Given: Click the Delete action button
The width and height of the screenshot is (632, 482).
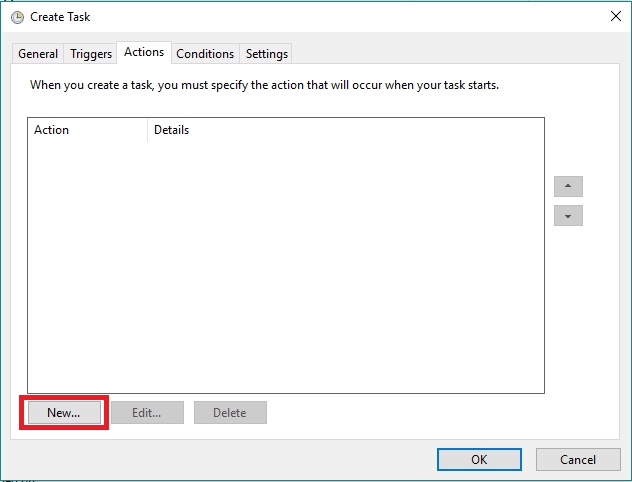Looking at the screenshot, I should click(230, 412).
